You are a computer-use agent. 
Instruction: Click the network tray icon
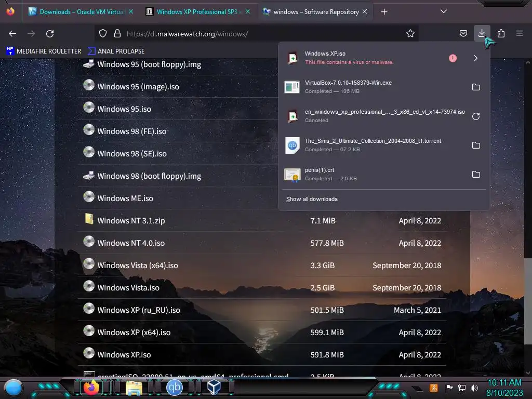click(462, 388)
